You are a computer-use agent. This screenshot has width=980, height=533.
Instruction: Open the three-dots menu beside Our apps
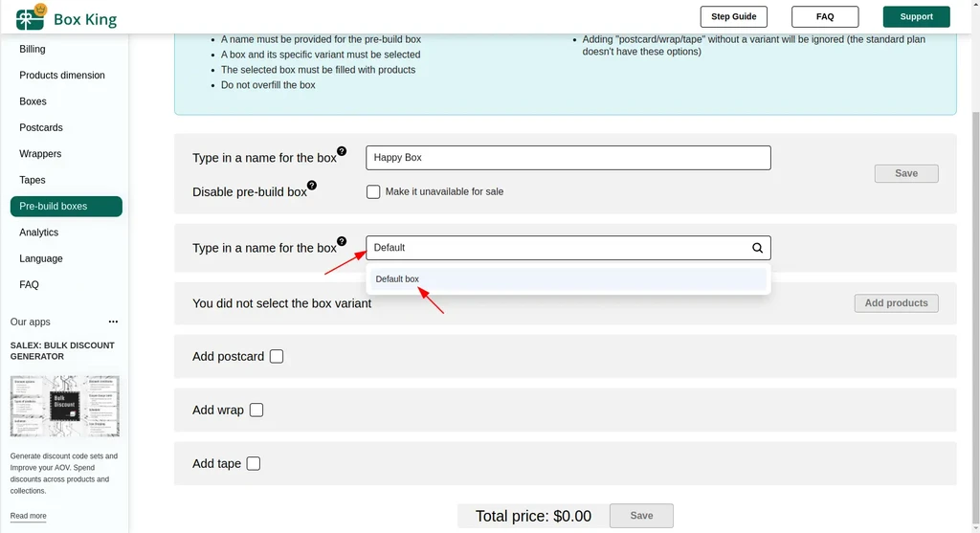tap(113, 322)
